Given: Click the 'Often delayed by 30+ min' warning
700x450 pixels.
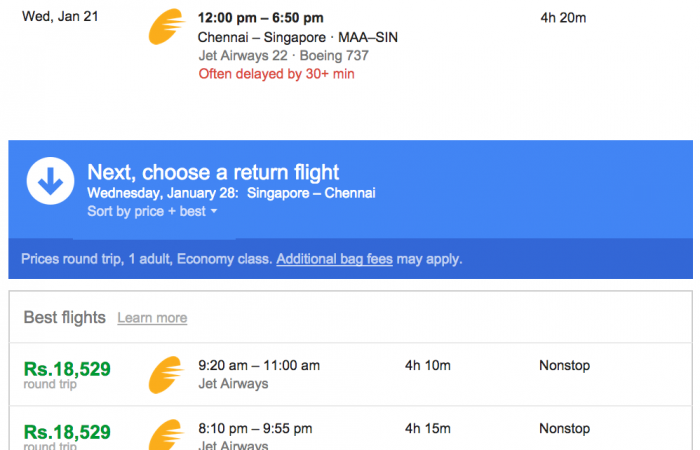Looking at the screenshot, I should pos(276,73).
